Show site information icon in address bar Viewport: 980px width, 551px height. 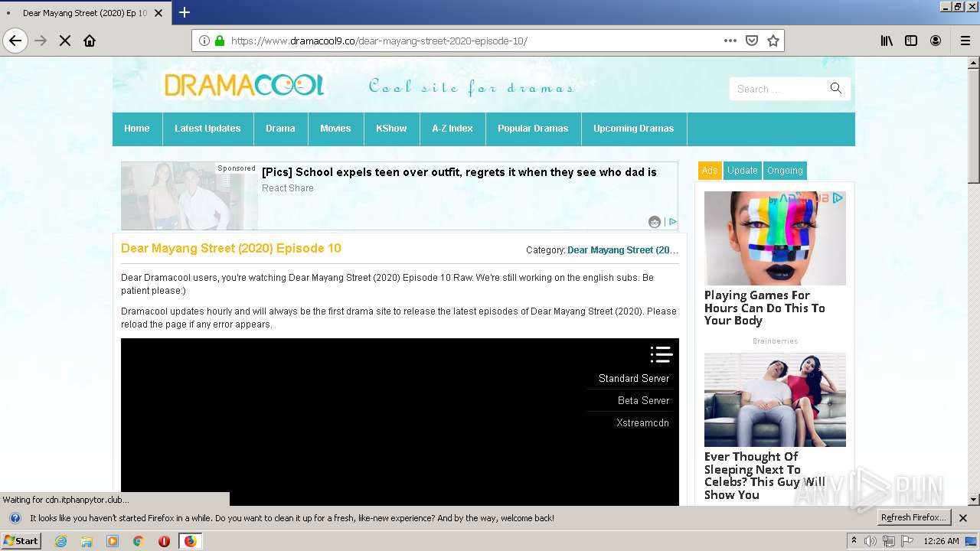(204, 41)
